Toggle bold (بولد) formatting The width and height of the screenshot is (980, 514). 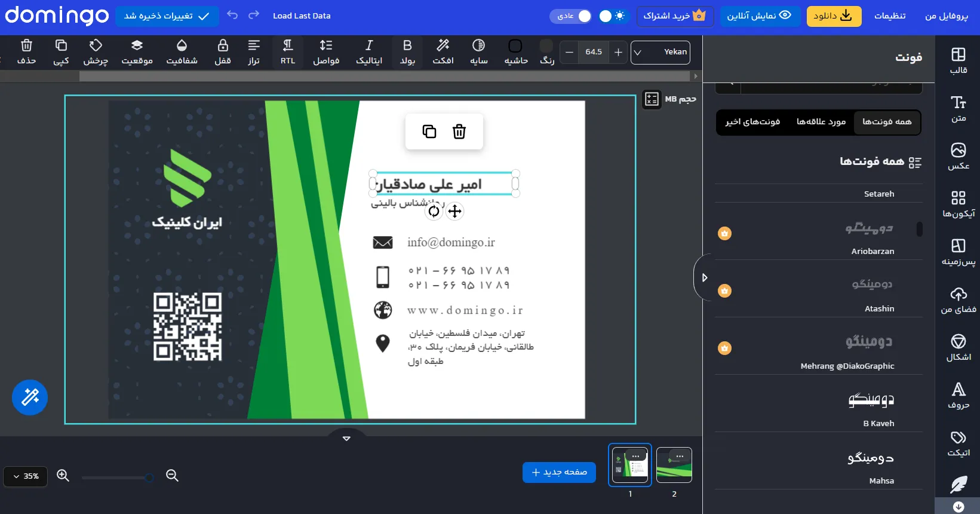(x=407, y=52)
